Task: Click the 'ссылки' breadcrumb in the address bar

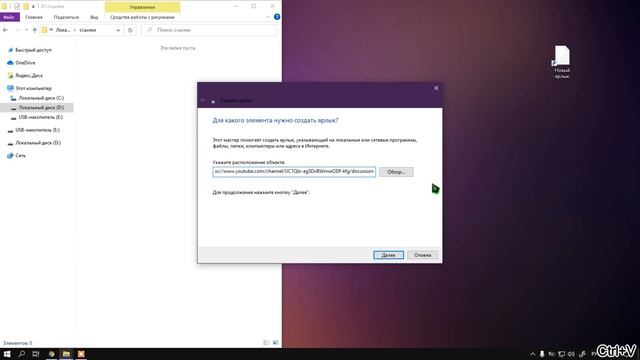Action: pos(88,30)
